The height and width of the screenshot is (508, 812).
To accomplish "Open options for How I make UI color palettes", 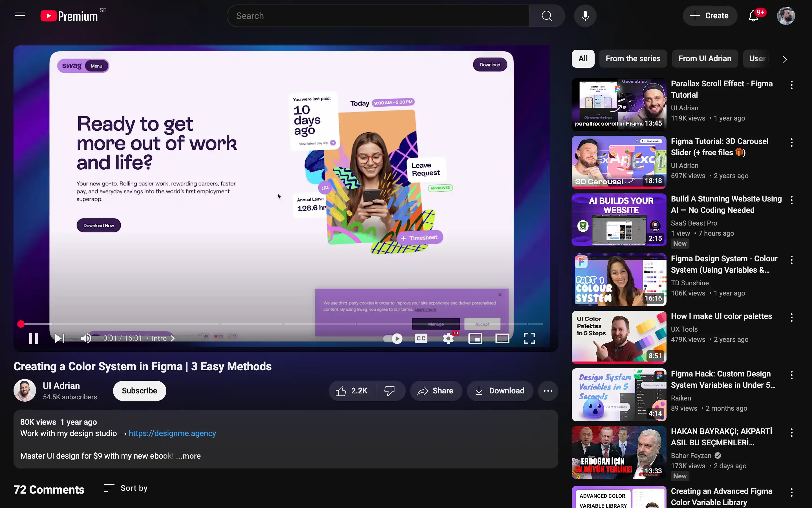I will [791, 317].
